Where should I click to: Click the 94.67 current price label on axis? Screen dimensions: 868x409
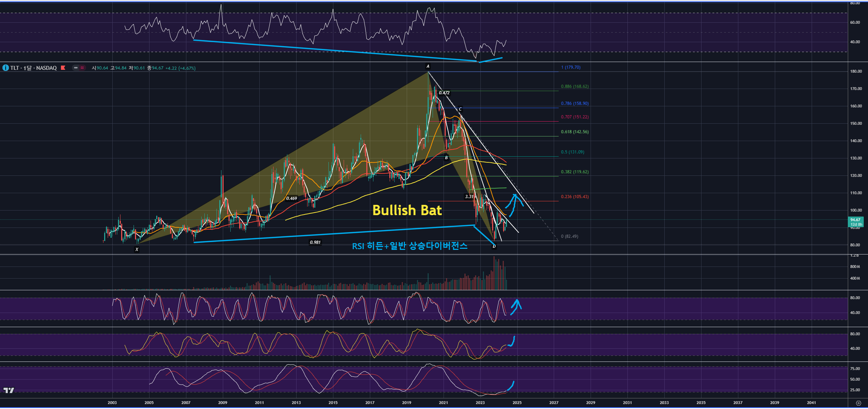coord(855,220)
